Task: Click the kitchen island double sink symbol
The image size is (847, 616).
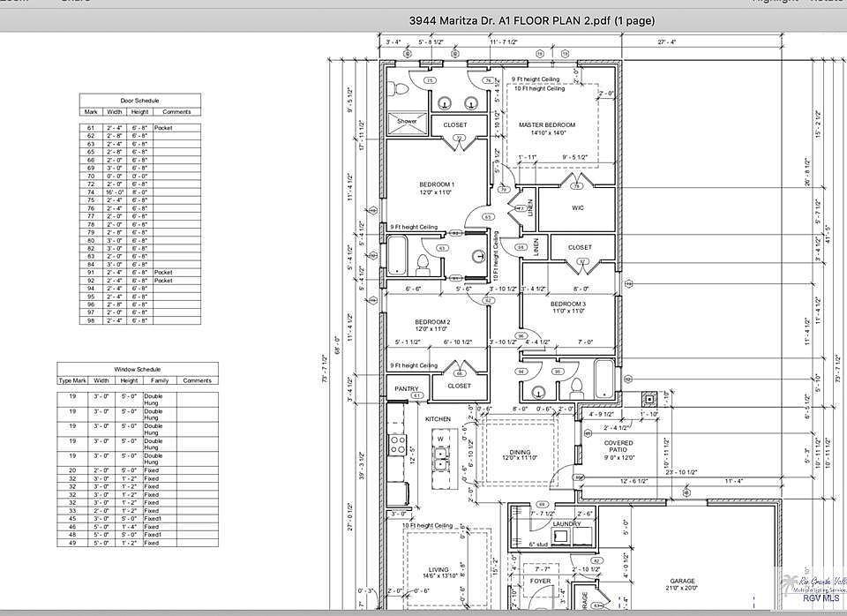Action: (441, 458)
